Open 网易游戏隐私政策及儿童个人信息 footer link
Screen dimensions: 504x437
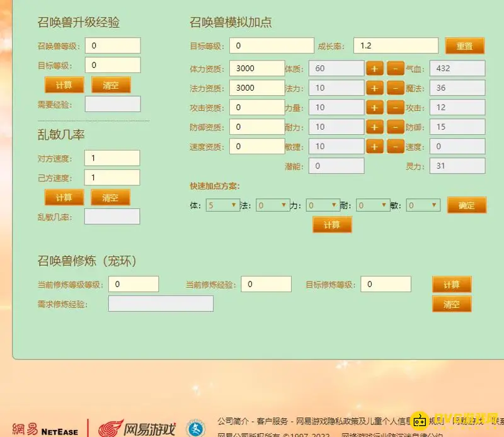353,421
